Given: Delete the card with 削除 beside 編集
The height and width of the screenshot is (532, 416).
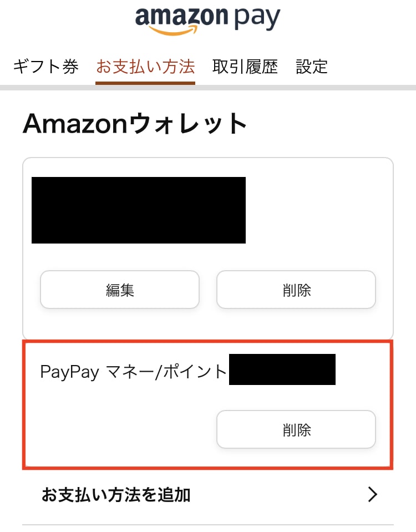Looking at the screenshot, I should (296, 290).
